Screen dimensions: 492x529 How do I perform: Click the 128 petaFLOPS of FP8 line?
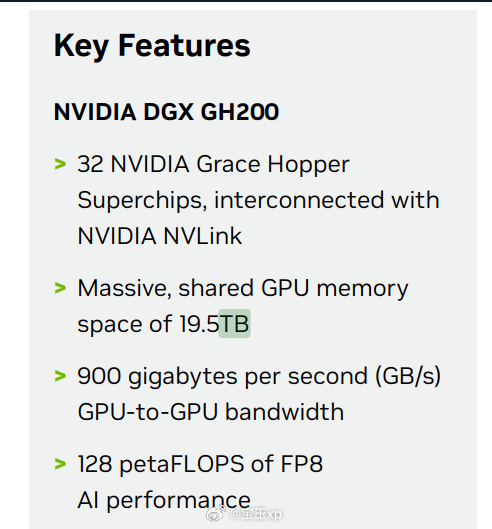pos(200,464)
